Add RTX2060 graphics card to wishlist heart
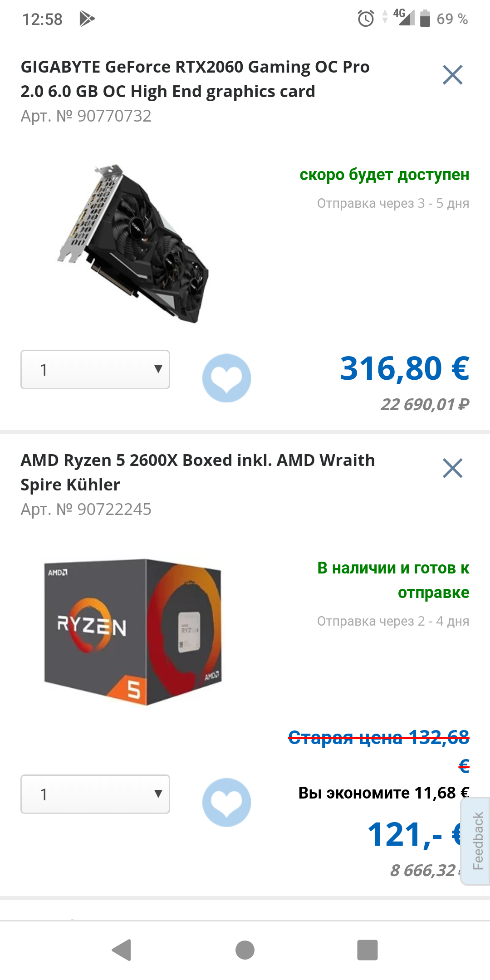 (x=226, y=378)
